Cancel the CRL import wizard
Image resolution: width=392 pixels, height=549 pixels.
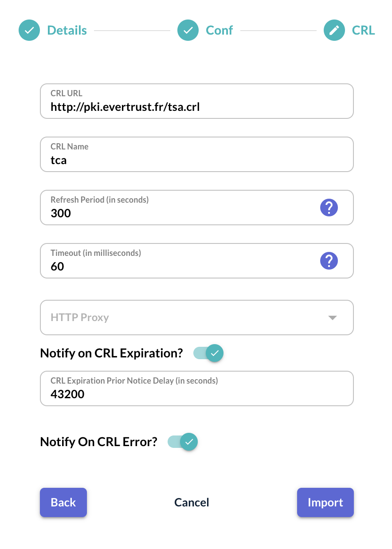(192, 502)
